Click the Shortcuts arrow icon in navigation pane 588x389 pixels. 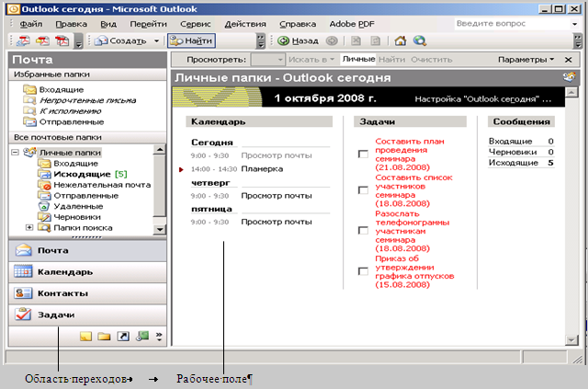pos(123,337)
